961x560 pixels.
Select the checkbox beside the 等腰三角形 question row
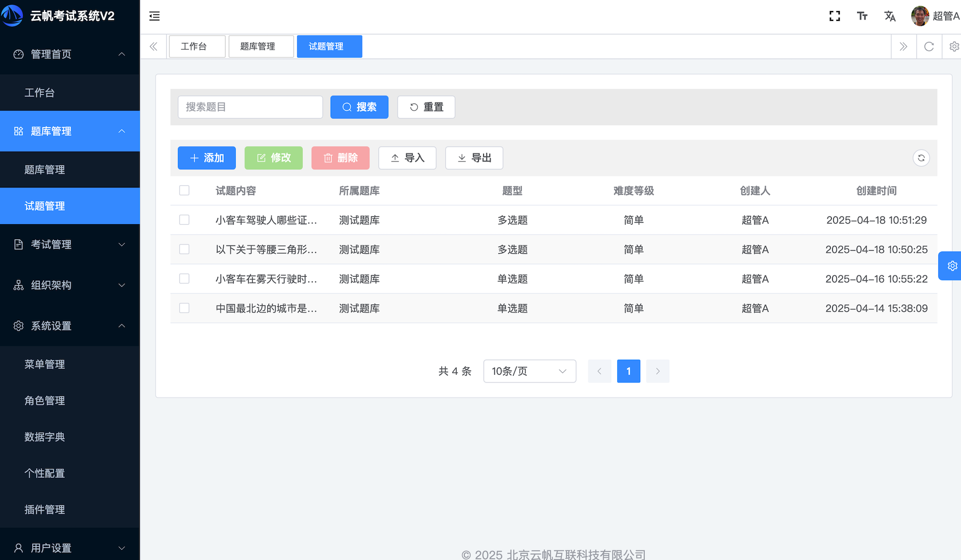(x=184, y=249)
